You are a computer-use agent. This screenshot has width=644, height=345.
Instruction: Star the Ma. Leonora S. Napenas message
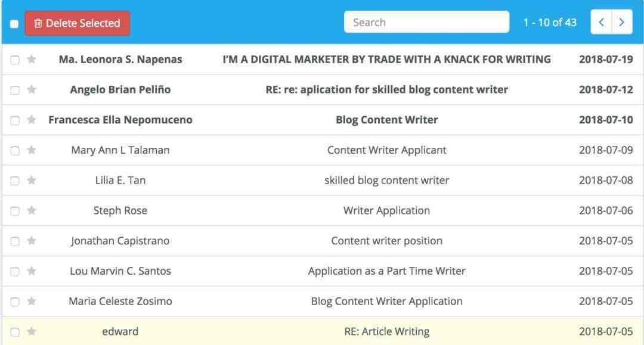click(x=31, y=60)
